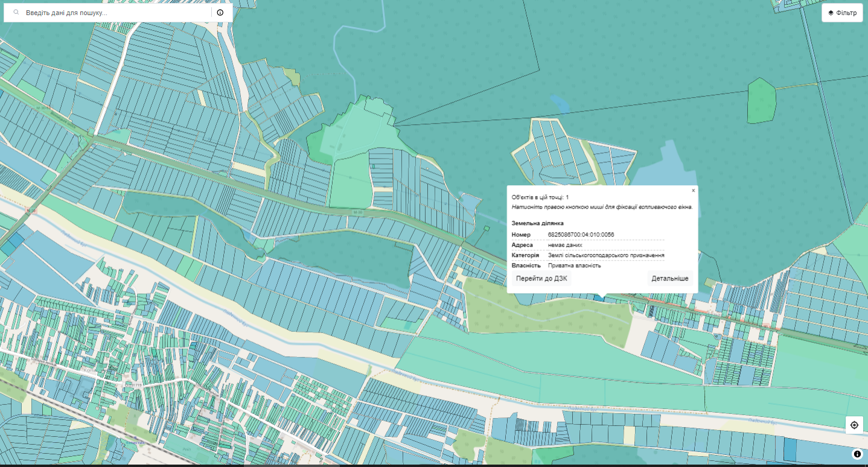The width and height of the screenshot is (868, 467).
Task: Click the layers icon on the Фільтр button
Action: pyautogui.click(x=831, y=13)
